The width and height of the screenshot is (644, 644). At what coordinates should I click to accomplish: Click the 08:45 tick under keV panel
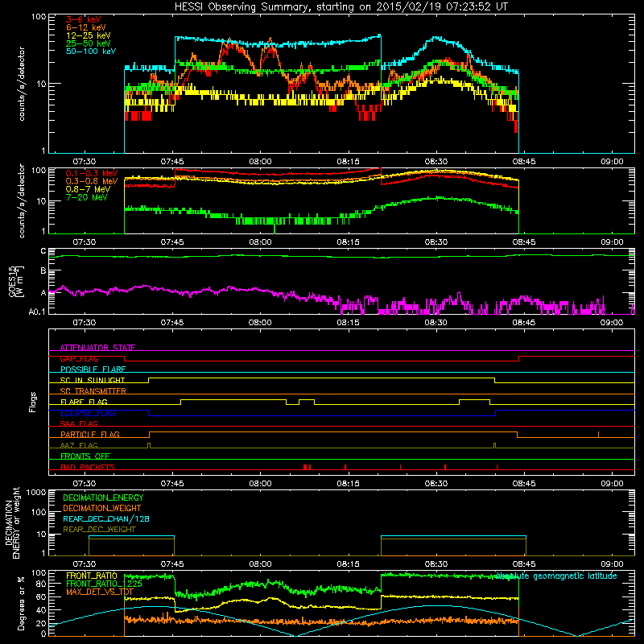524,162
